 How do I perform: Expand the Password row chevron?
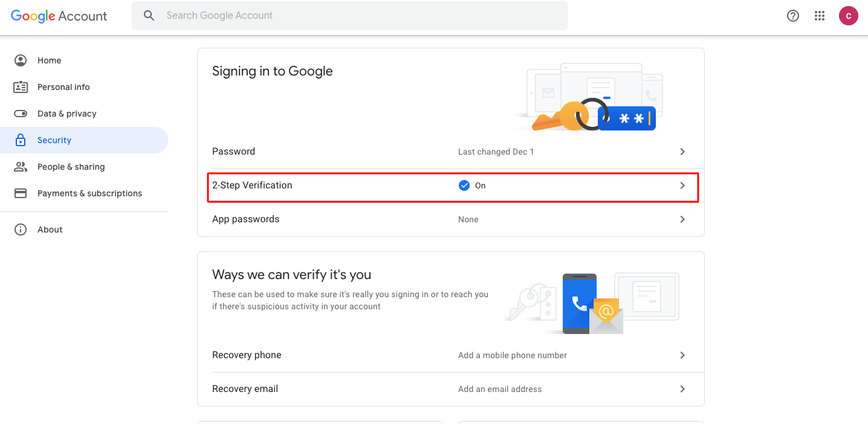pos(682,152)
